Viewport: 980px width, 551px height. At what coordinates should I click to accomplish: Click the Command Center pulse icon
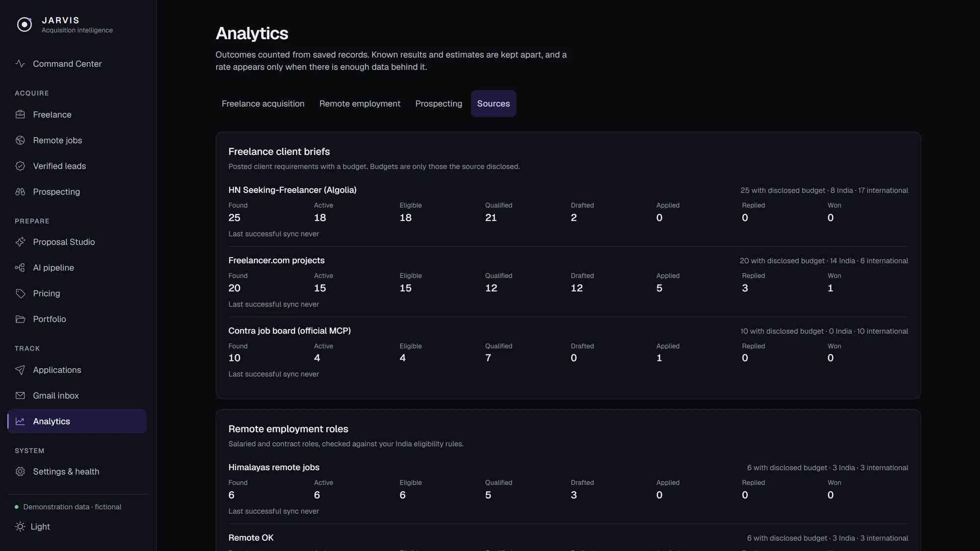click(20, 64)
